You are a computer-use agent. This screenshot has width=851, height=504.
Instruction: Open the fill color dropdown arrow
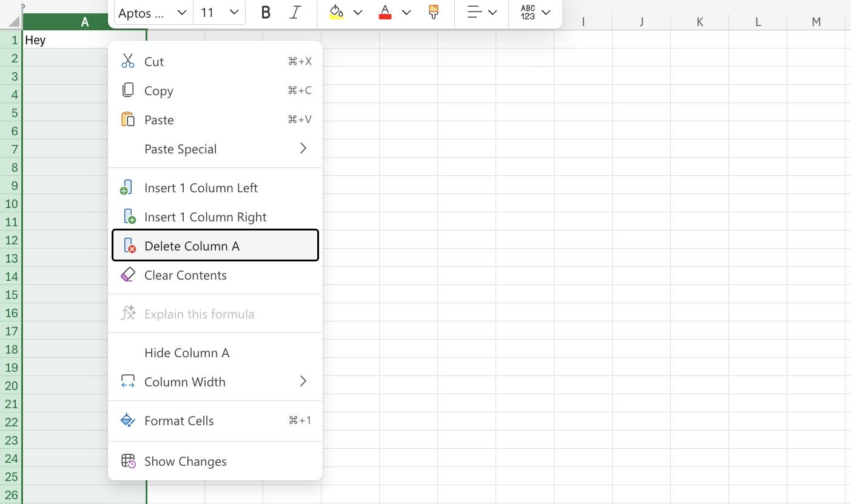tap(357, 12)
